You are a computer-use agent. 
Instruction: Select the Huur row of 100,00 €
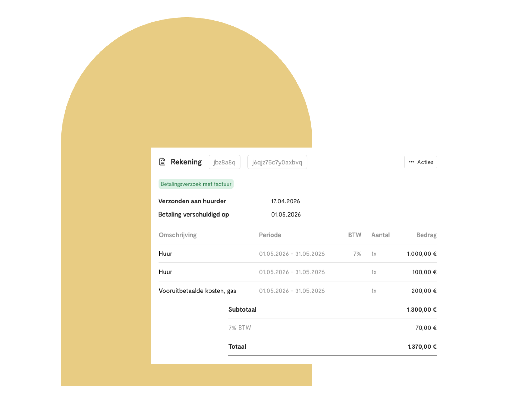pos(298,272)
